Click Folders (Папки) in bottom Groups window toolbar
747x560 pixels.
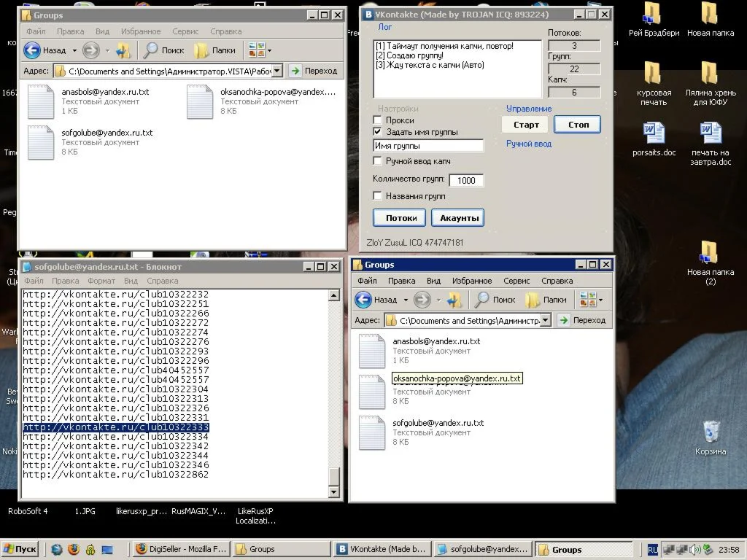[546, 300]
